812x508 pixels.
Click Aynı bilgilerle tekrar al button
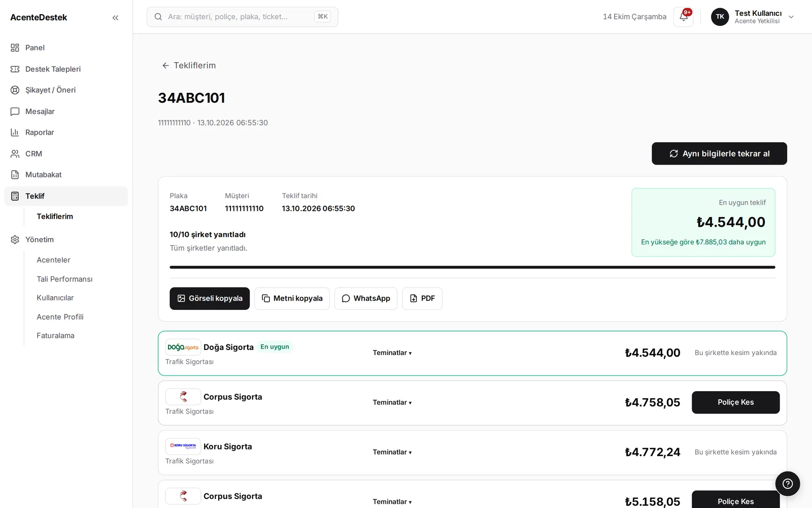click(x=719, y=153)
